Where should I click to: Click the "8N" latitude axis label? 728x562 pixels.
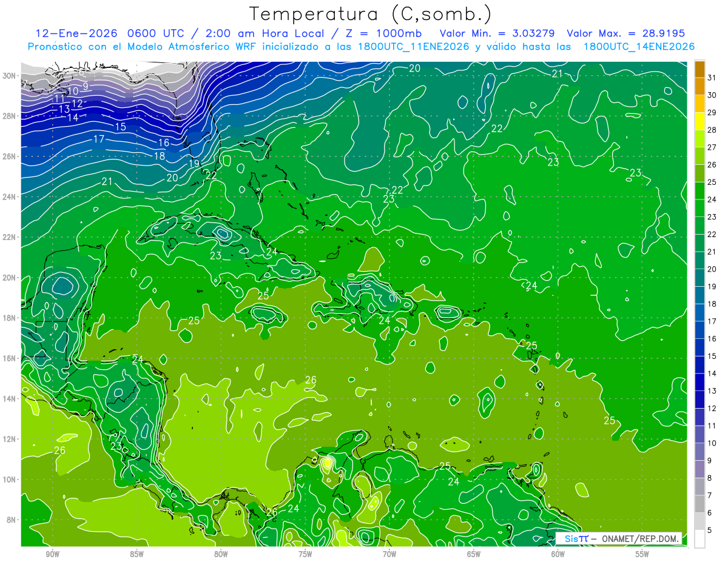tap(12, 520)
